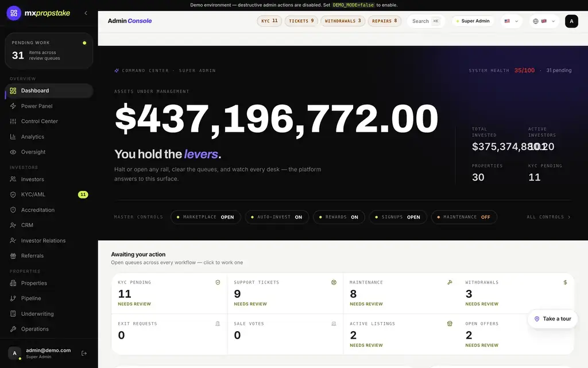Open All Controls link with arrow
Image resolution: width=588 pixels, height=368 pixels.
548,217
